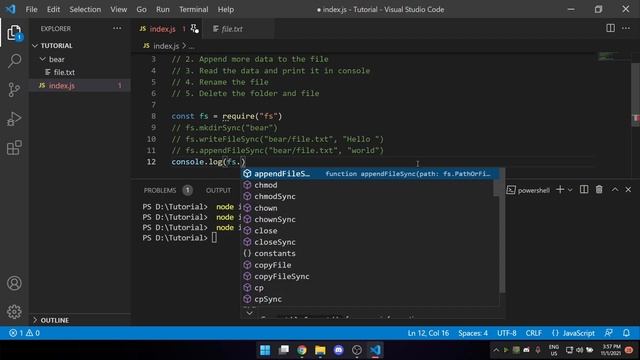Open the Selection menu
Image resolution: width=640 pixels, height=360 pixels.
point(85,9)
